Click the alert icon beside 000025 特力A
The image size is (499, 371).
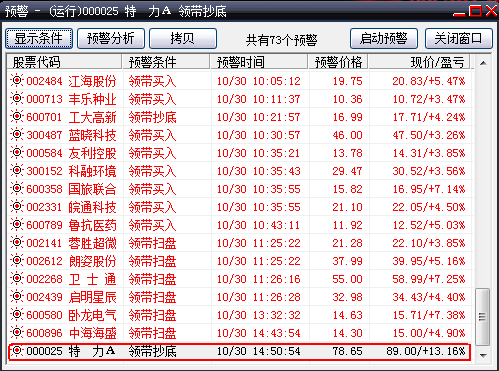pyautogui.click(x=17, y=350)
